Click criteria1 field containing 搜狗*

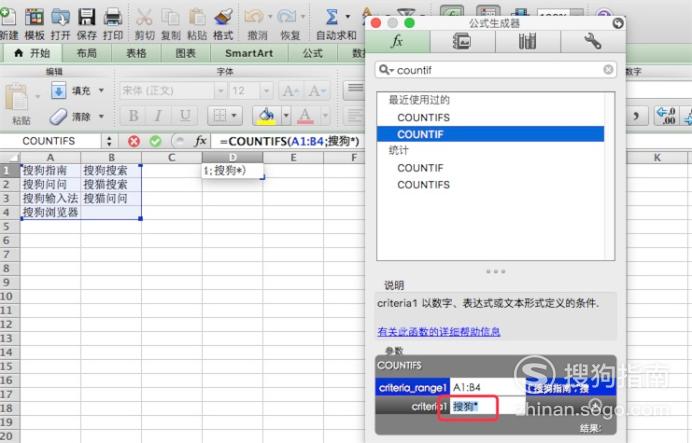[488, 407]
